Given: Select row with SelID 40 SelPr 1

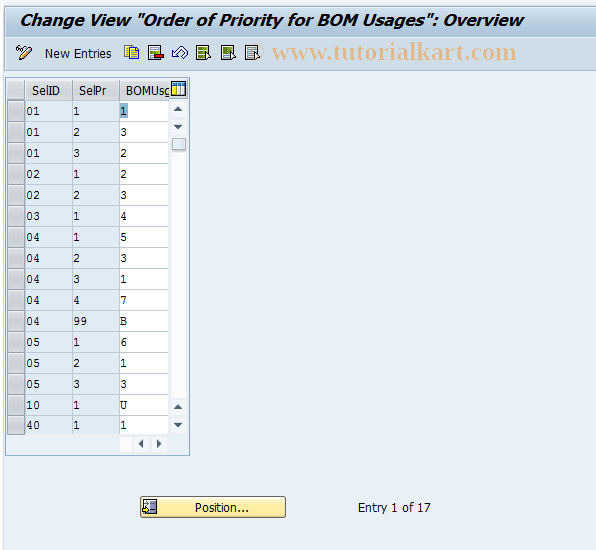Looking at the screenshot, I should tap(16, 425).
